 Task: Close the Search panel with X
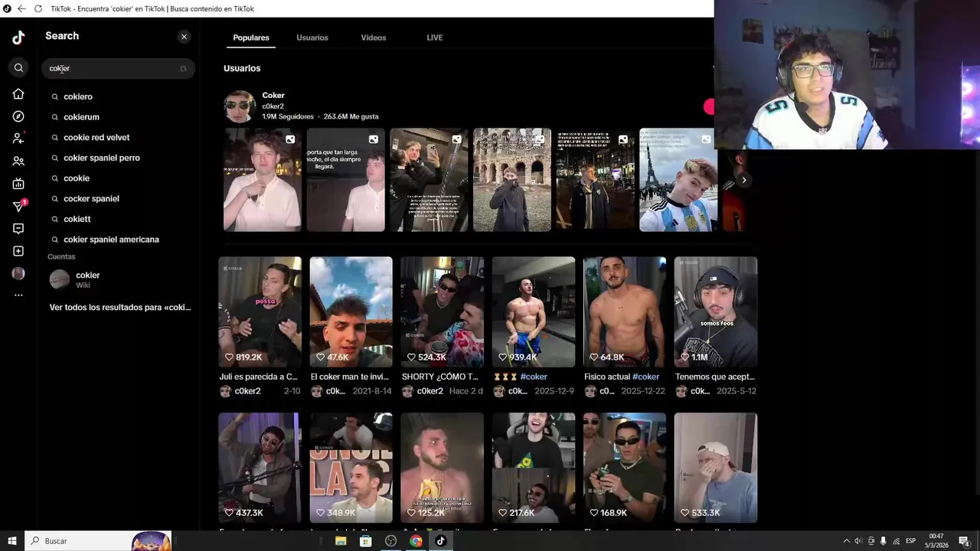184,37
